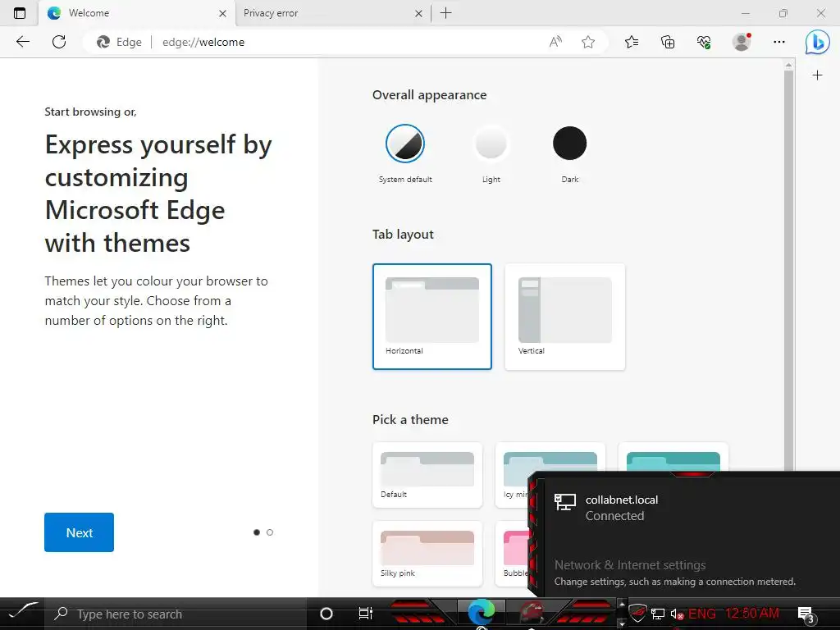Close the Welcome tab
This screenshot has height=630, width=840.
tap(223, 13)
